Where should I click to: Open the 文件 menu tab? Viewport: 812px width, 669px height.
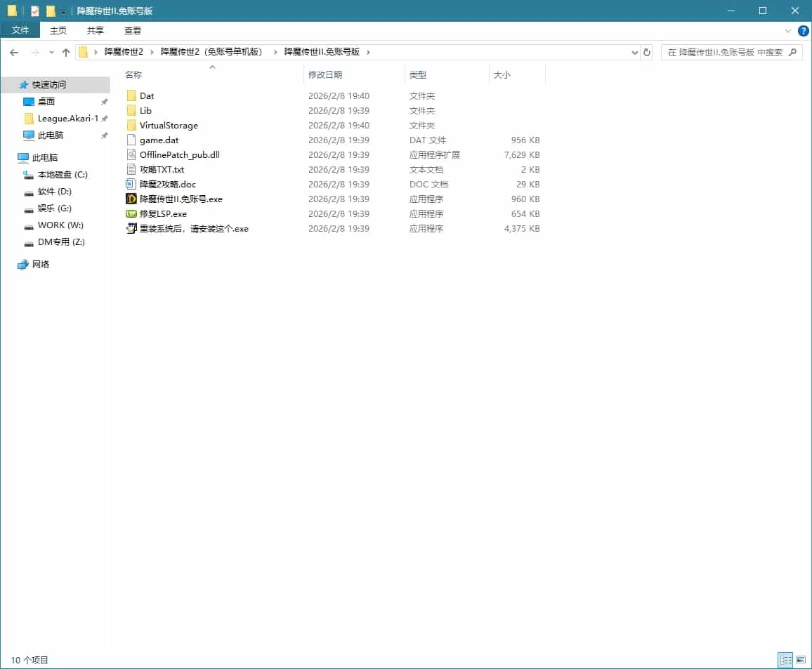(x=20, y=30)
